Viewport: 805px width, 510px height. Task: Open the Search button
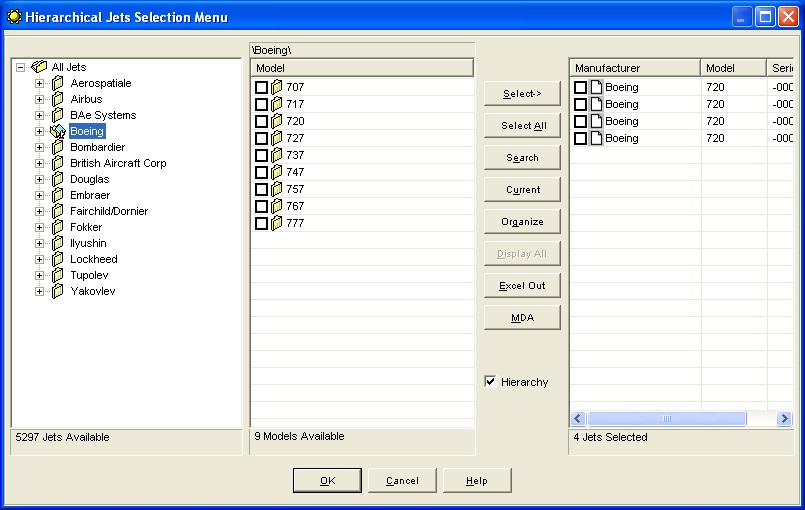click(522, 158)
